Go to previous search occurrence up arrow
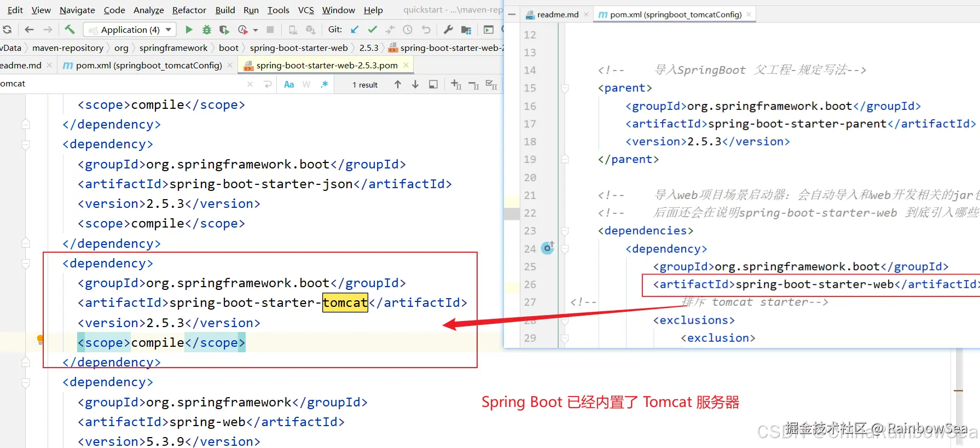 [x=398, y=84]
